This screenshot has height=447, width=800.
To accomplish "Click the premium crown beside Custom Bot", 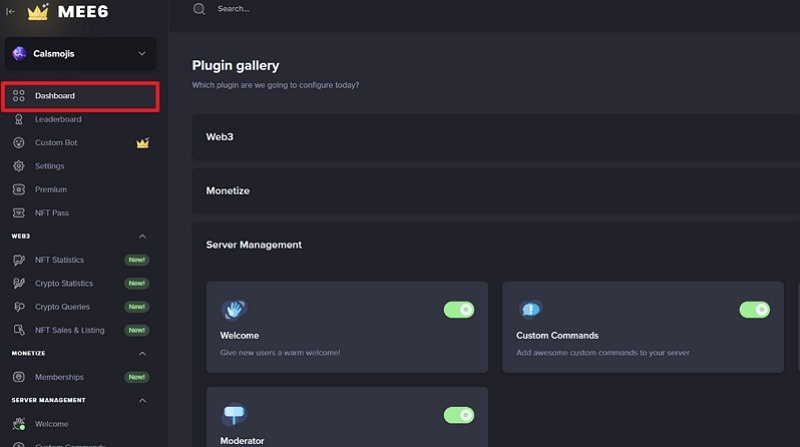I will [143, 142].
